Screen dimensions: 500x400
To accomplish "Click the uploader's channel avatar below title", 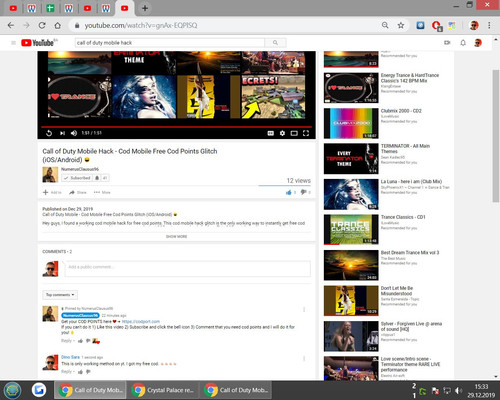I will click(x=50, y=175).
